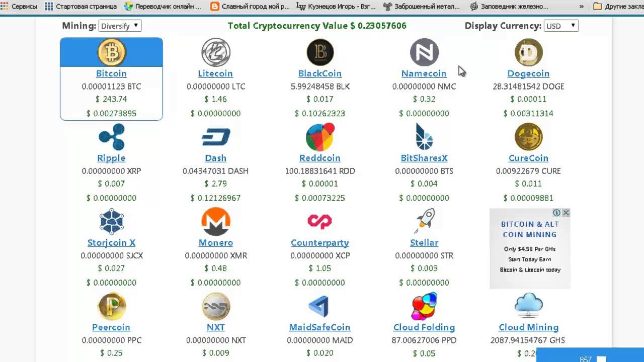
Task: Click the 0.04347031 DASH balance
Action: point(215,171)
